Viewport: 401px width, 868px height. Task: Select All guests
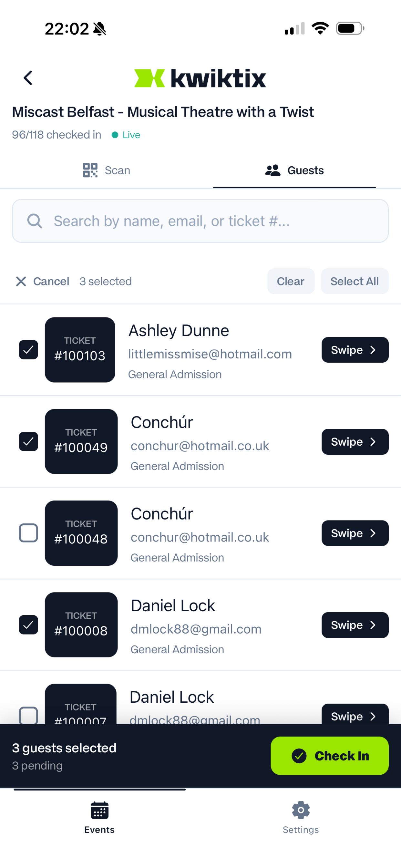tap(355, 281)
